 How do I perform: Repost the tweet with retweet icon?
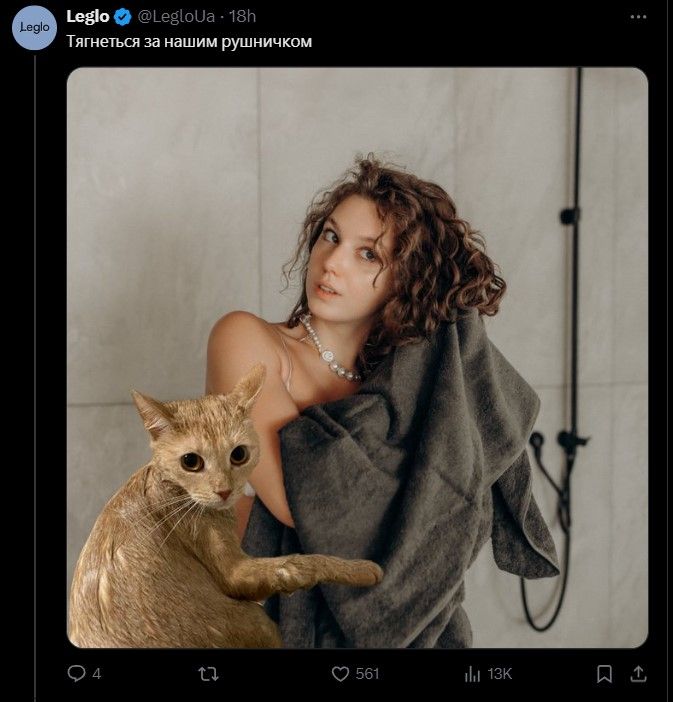pyautogui.click(x=208, y=674)
